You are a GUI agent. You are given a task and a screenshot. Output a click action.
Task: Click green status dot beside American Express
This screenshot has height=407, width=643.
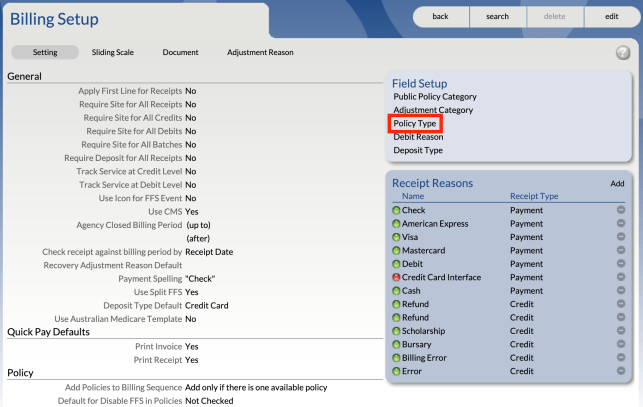(x=396, y=224)
